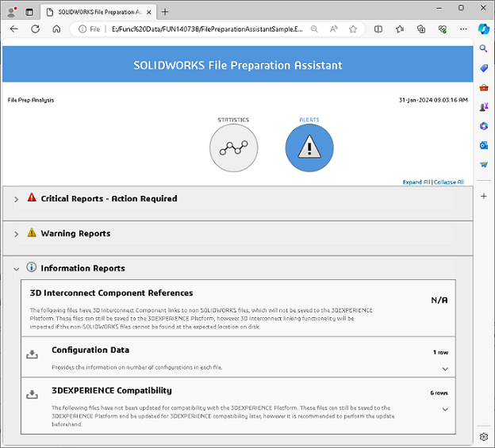The height and width of the screenshot is (448, 495).
Task: Open the Statistics graph icon
Action: [233, 148]
